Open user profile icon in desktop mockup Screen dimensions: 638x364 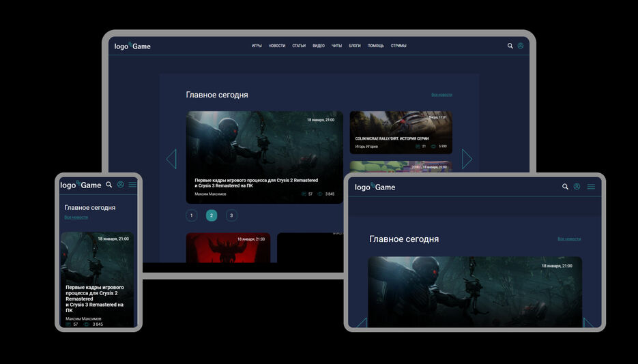tap(521, 46)
